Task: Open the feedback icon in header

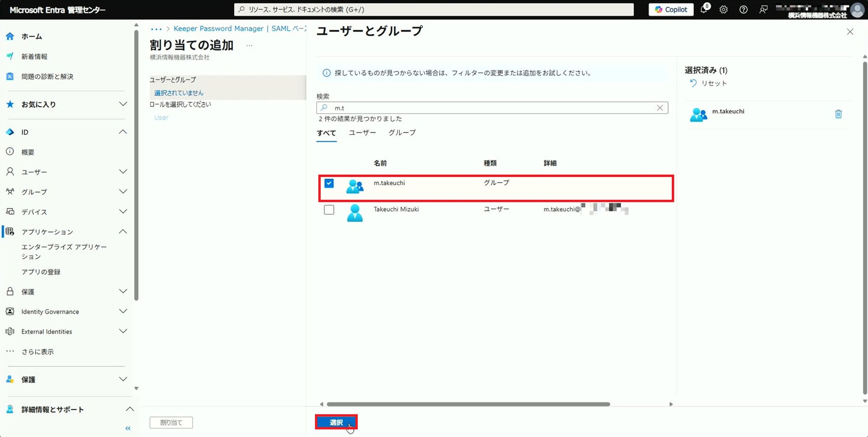Action: point(763,9)
